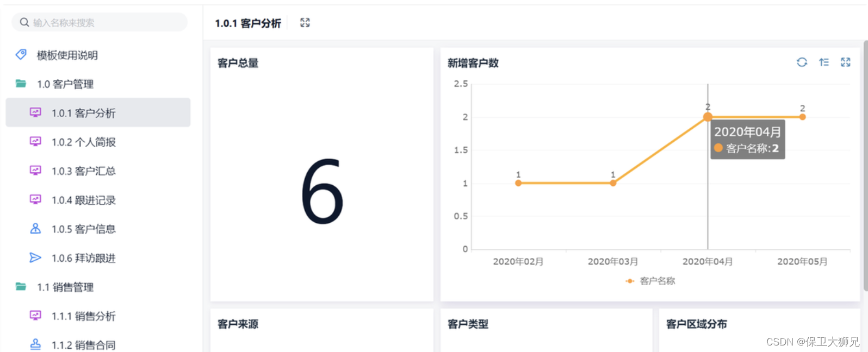Screen dimensions: 868x352
Task: Click the paper plane icon for 1.0.6 拜访跟进
Action: pyautogui.click(x=35, y=257)
